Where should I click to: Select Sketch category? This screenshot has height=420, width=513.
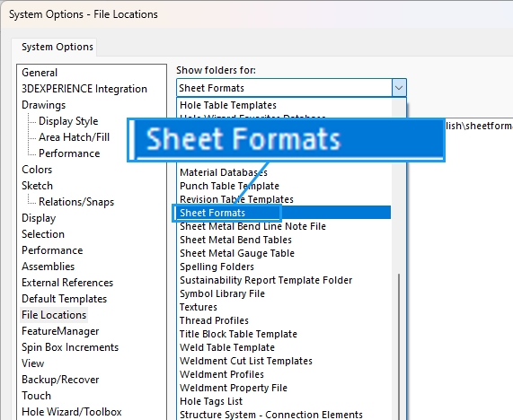(38, 186)
